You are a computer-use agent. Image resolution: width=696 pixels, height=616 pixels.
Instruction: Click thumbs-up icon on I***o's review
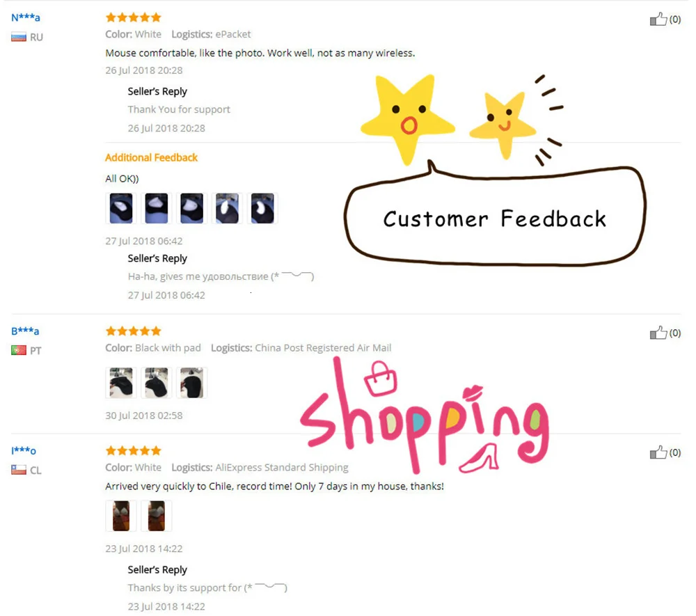[x=658, y=452]
